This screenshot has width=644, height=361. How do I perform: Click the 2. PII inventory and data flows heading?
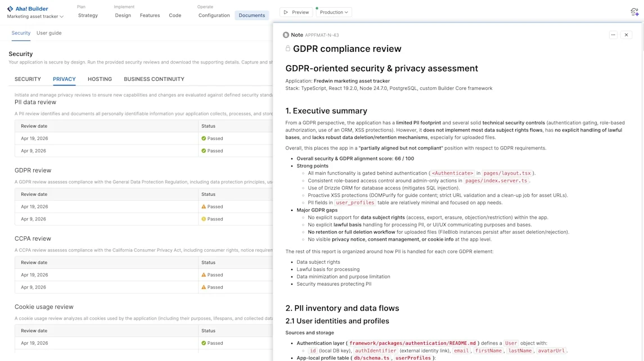342,308
